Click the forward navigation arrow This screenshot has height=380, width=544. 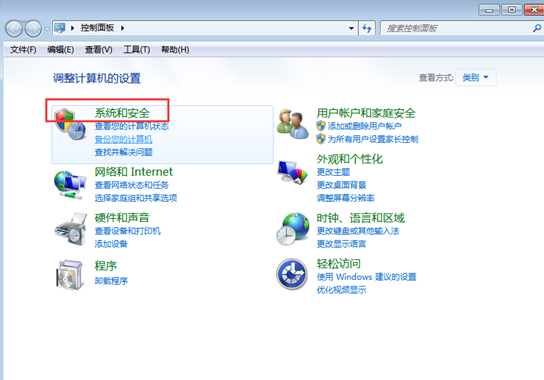pos(33,28)
